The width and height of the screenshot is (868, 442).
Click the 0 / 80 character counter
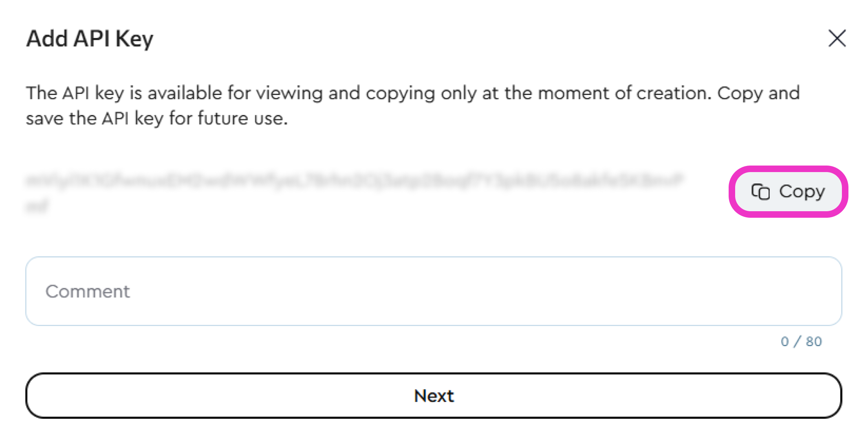(801, 342)
